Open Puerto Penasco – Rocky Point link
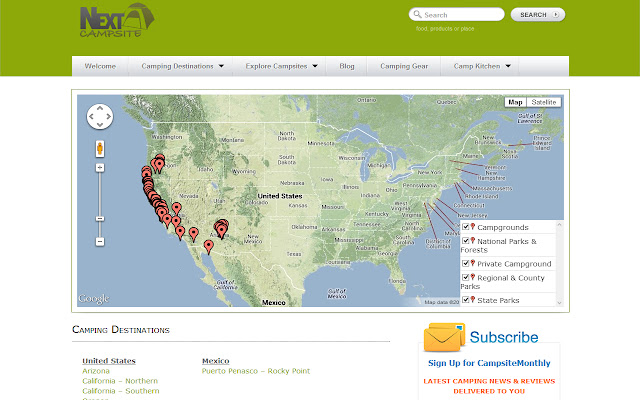 256,371
